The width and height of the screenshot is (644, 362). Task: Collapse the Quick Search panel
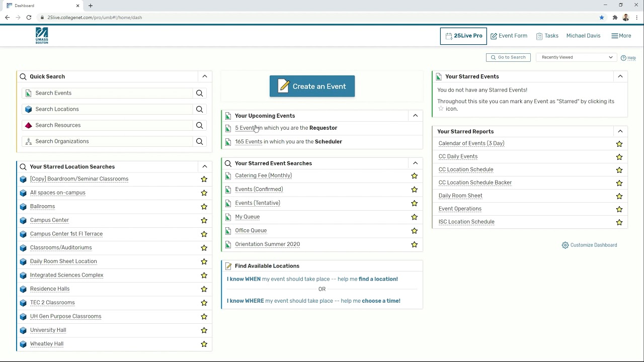[205, 76]
